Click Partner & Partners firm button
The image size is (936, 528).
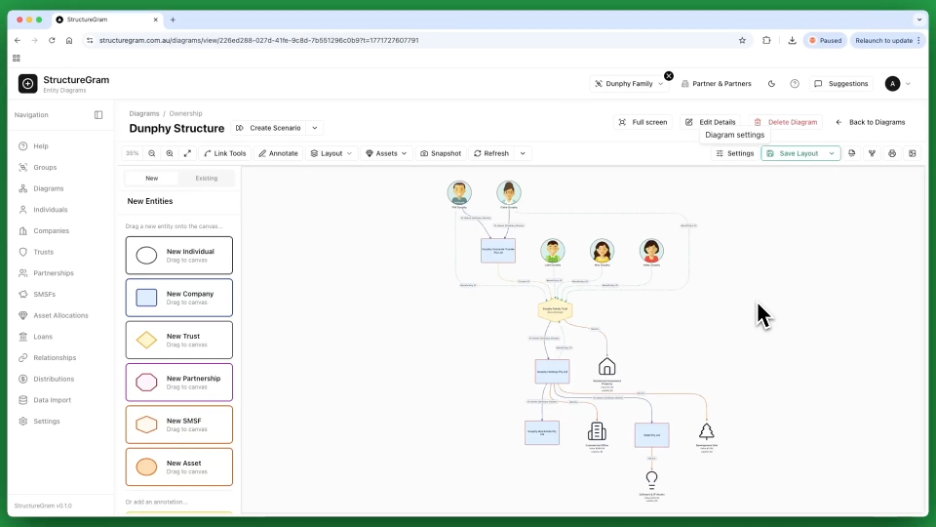click(x=716, y=84)
